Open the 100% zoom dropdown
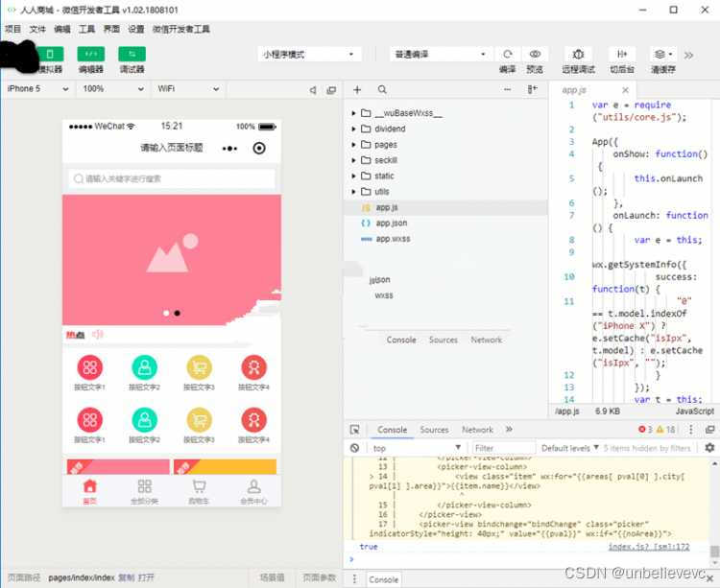Viewport: 720px width, 588px height. (113, 89)
